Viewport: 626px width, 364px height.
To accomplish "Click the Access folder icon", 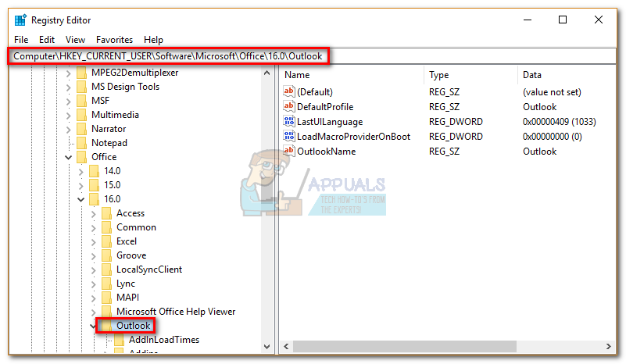I will click(x=106, y=213).
